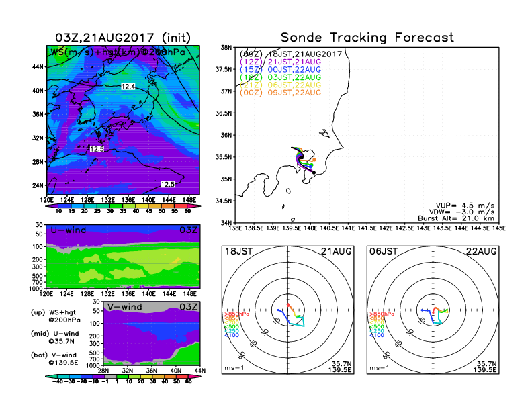Select the '(00Z) 09JST,22AUG' legend entry
532x411 pixels.
coord(280,93)
